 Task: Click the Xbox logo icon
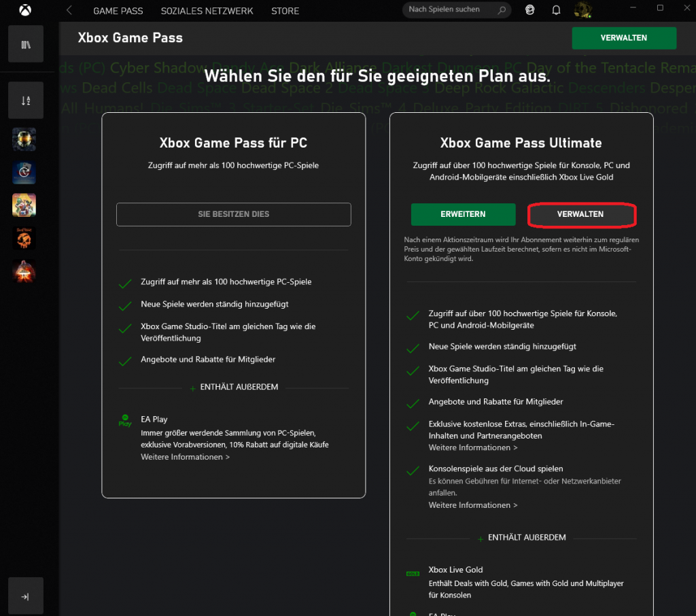tap(24, 10)
